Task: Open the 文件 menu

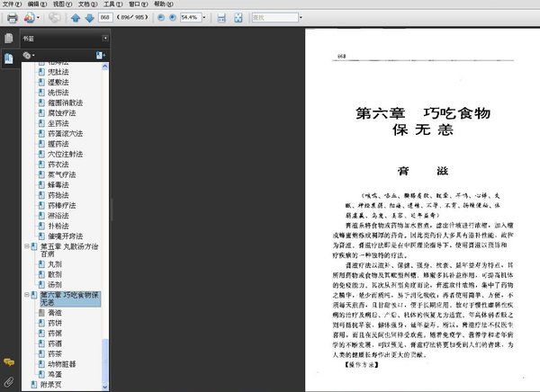Action: 12,4
